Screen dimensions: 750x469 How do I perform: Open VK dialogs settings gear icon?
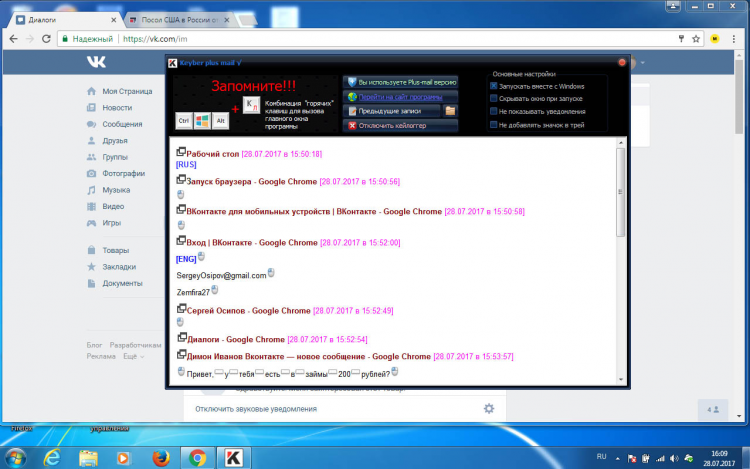(x=489, y=409)
